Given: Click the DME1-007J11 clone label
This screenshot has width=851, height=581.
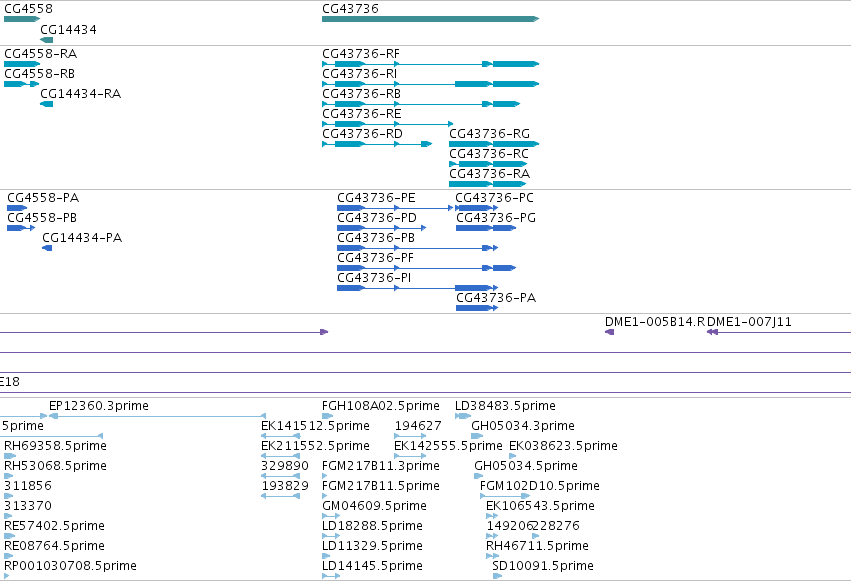Looking at the screenshot, I should pos(749,322).
